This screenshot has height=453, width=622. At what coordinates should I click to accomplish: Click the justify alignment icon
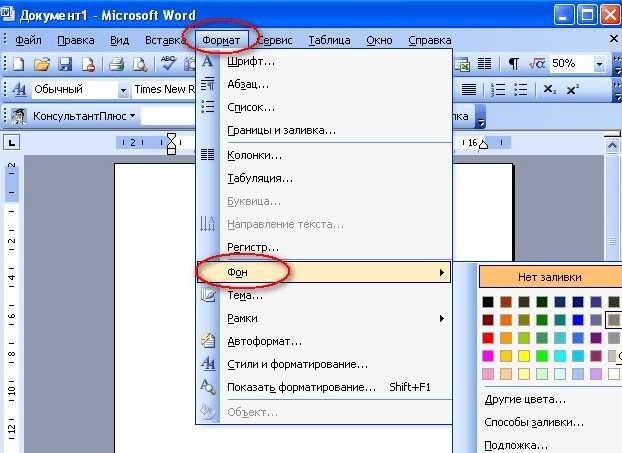tap(469, 89)
